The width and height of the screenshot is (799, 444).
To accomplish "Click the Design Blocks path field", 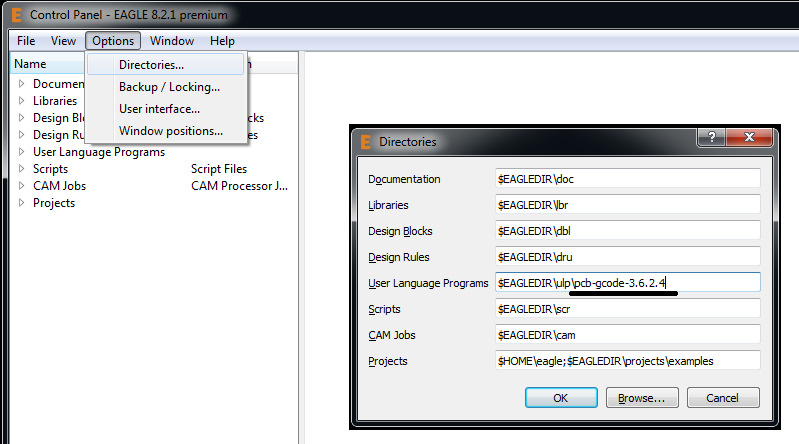I will (628, 231).
